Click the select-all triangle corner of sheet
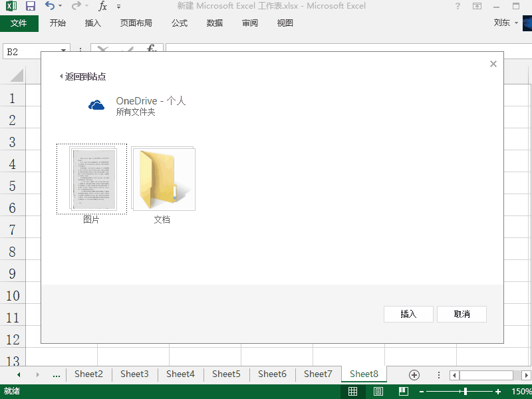 [16, 74]
